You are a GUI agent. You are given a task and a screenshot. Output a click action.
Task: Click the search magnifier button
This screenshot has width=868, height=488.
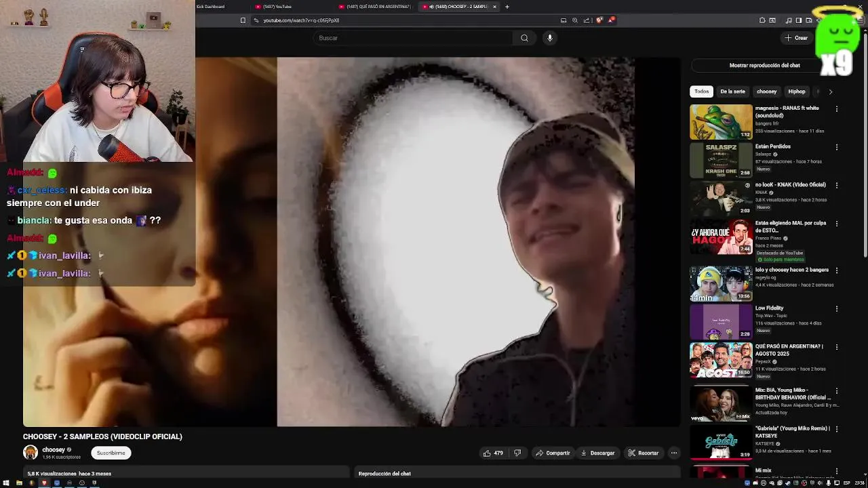pos(524,38)
